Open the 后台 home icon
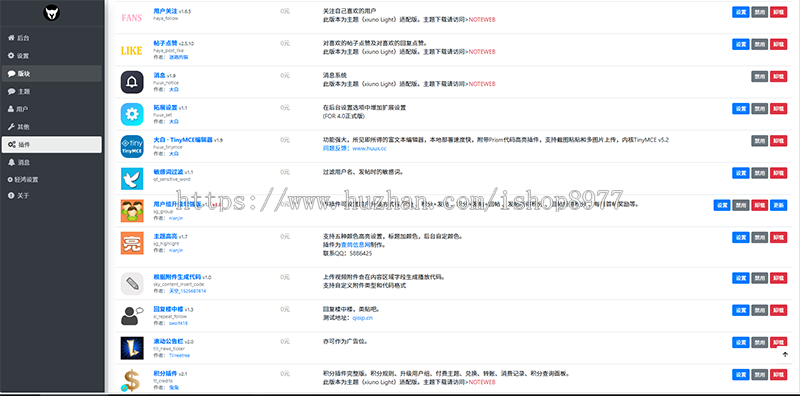 [11, 38]
